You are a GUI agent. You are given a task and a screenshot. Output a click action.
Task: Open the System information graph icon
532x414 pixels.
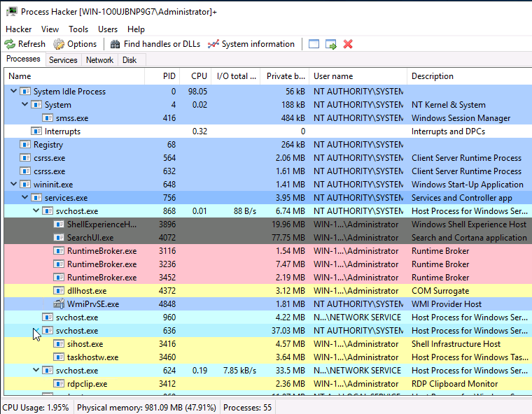click(213, 44)
